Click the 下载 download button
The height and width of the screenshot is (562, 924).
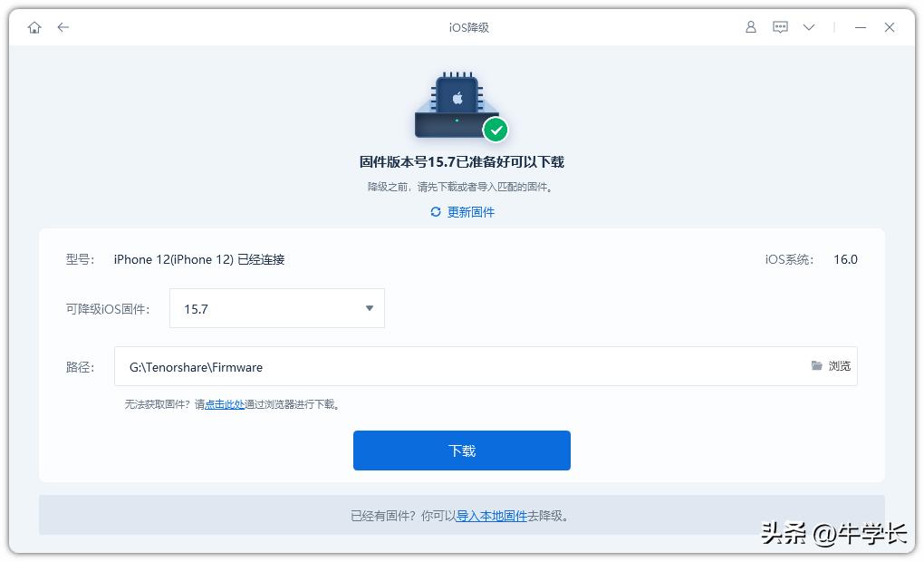(x=462, y=450)
